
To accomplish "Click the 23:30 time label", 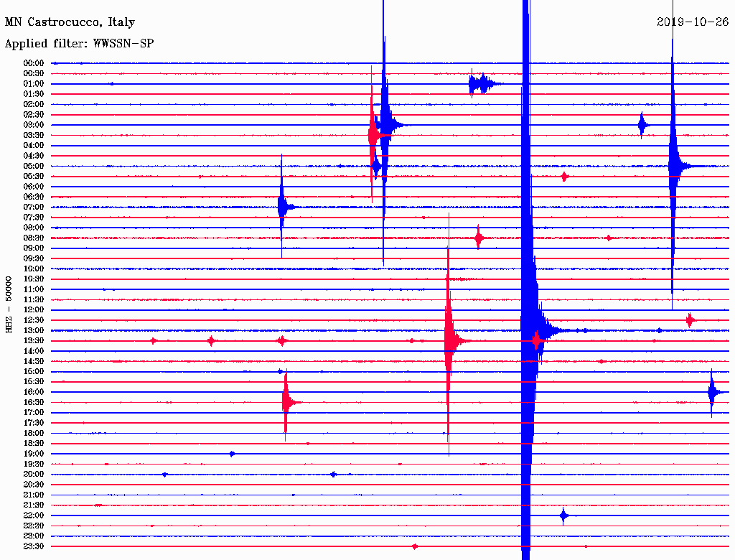I will pyautogui.click(x=34, y=546).
